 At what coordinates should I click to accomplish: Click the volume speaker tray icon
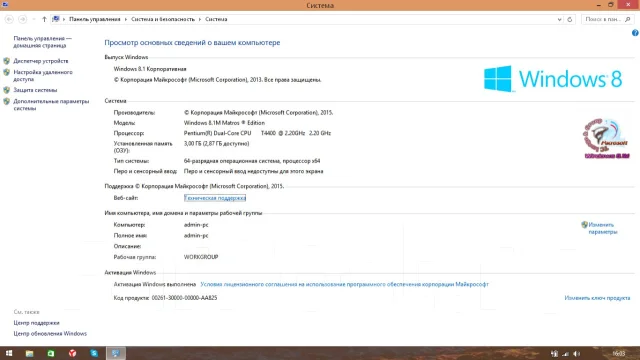[576, 353]
